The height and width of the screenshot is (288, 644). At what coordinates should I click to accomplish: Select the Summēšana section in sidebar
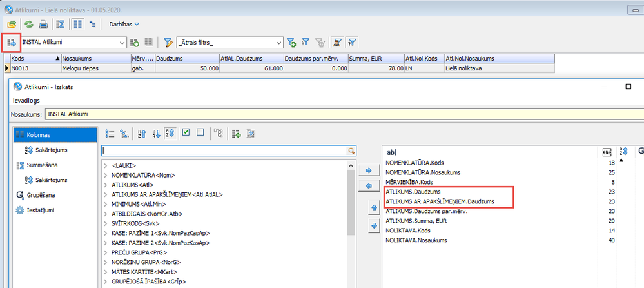41,165
